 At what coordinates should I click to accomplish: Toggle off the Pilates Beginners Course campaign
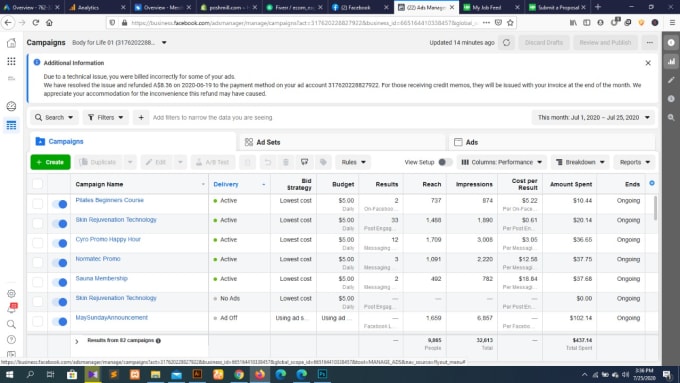point(59,204)
